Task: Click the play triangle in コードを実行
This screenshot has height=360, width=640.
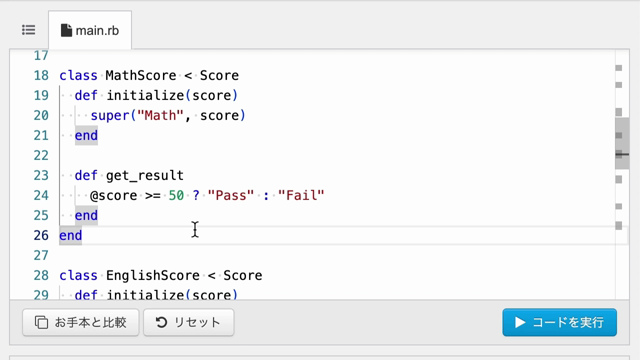Action: pyautogui.click(x=520, y=322)
